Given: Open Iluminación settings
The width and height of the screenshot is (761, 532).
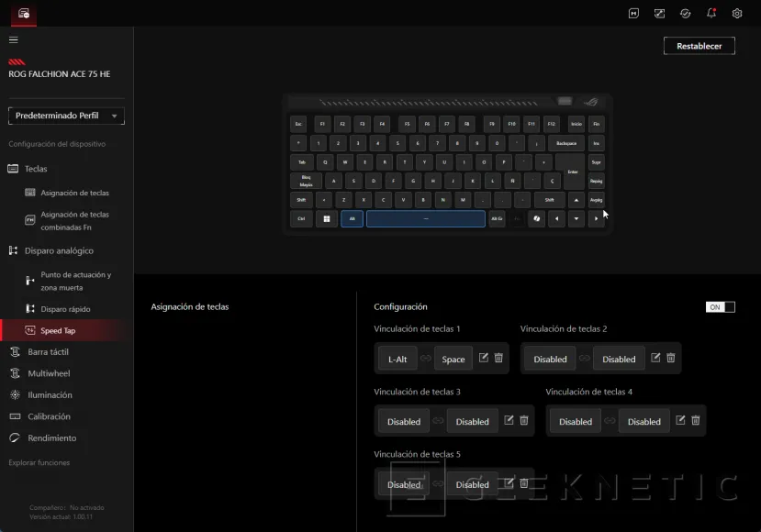Looking at the screenshot, I should pyautogui.click(x=50, y=395).
